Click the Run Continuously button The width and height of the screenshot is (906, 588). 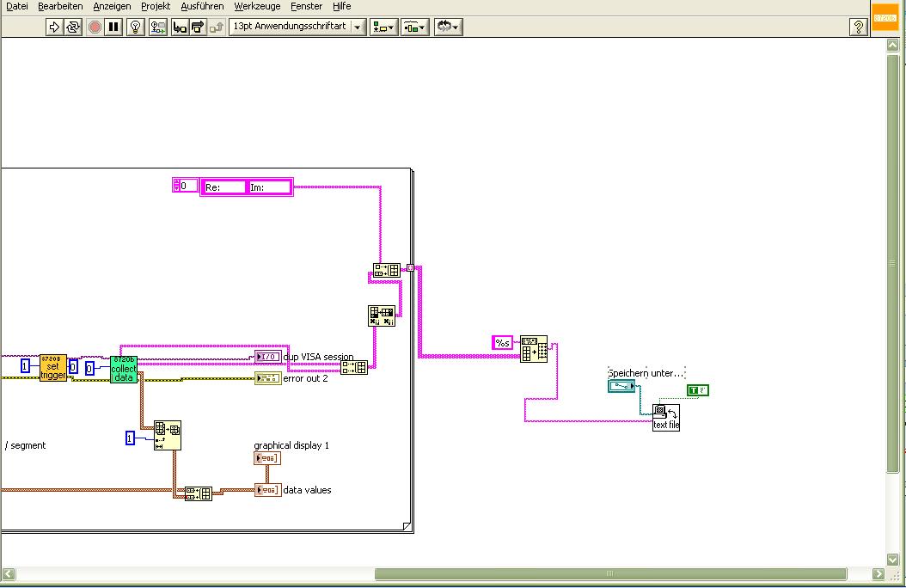click(73, 27)
